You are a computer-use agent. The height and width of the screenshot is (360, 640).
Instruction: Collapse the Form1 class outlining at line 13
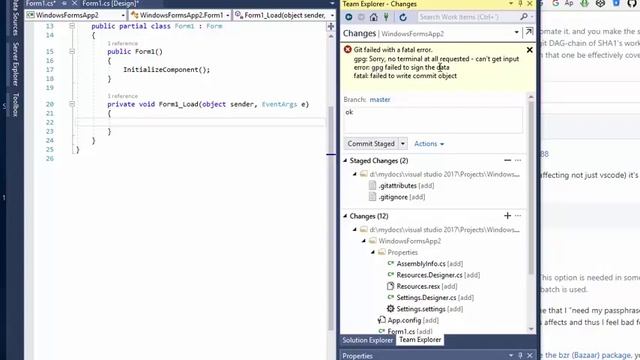tap(72, 26)
